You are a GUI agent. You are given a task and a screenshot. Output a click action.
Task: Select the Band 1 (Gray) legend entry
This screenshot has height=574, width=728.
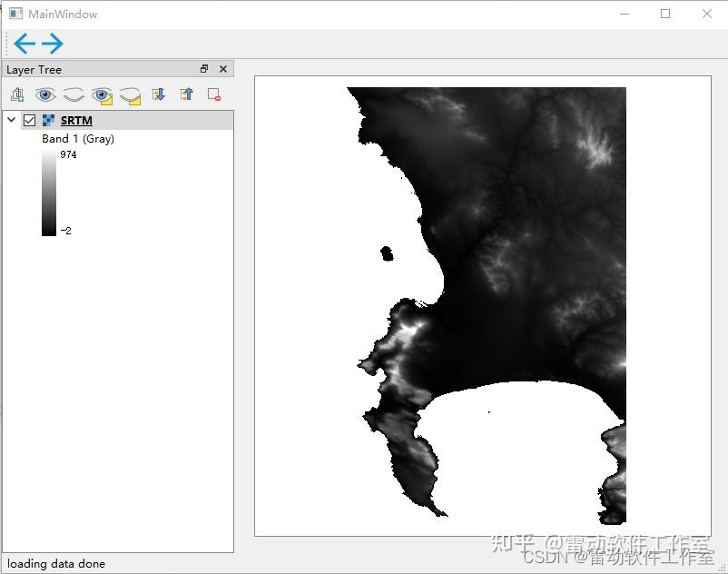coord(78,139)
